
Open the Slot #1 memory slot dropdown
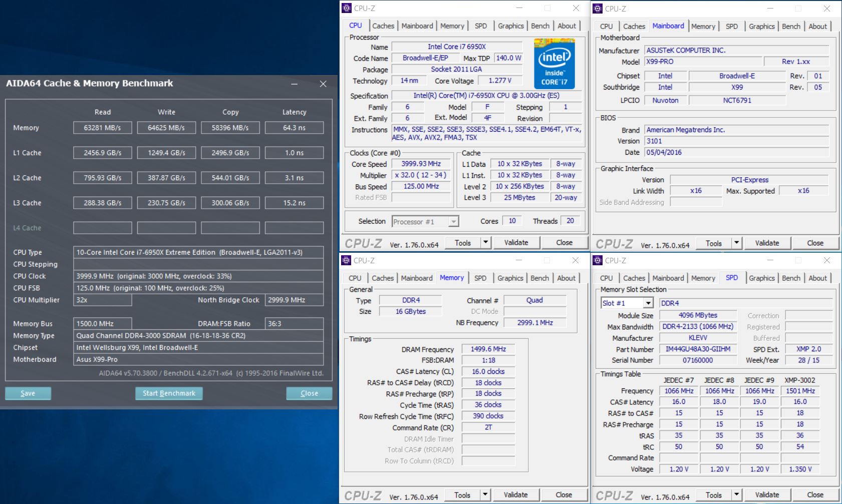tap(648, 303)
